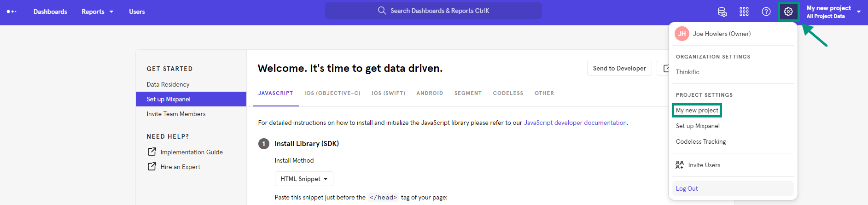Switch to the Android tab
Viewport: 868px width, 205px height.
click(x=430, y=93)
